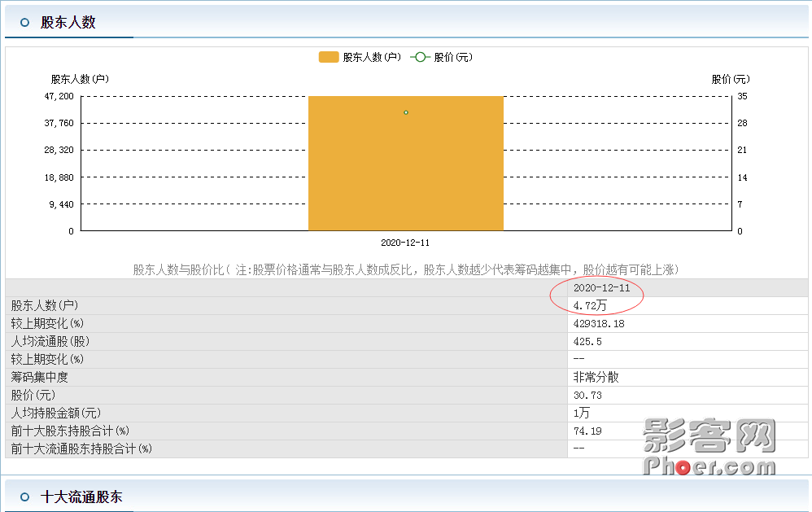This screenshot has height=512, width=812.
Task: Click the 十大流通股东 section header circle icon
Action: pos(24,497)
